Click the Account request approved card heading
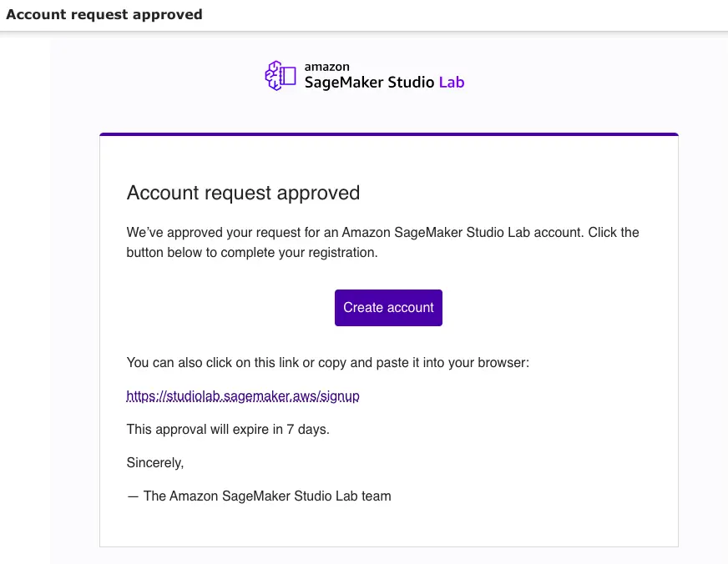 click(x=243, y=193)
